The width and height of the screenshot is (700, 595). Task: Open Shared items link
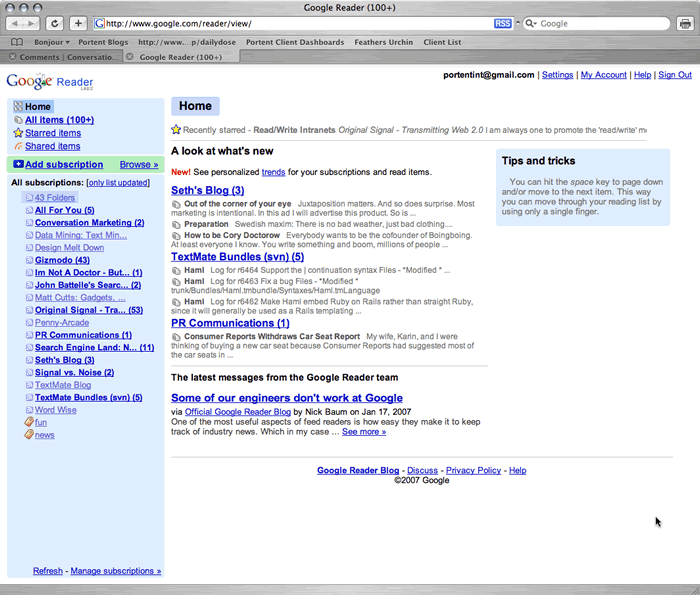[x=53, y=146]
